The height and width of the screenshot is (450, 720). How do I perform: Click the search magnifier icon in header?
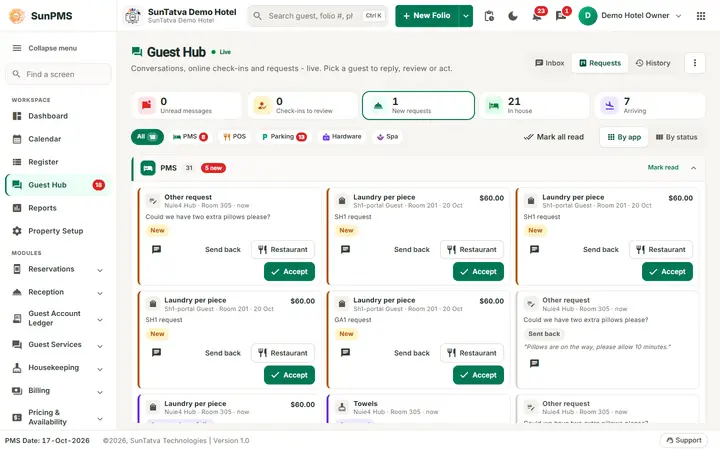click(258, 16)
